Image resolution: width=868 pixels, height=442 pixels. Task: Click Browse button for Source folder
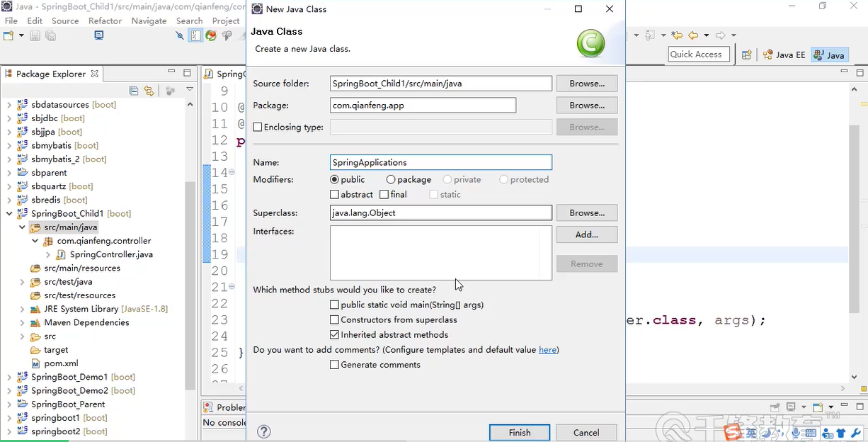point(587,84)
